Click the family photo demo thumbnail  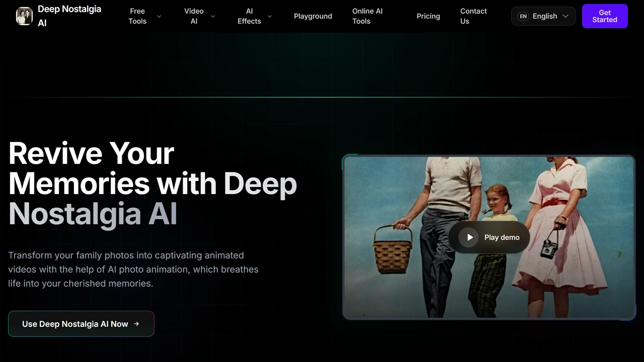[489, 237]
